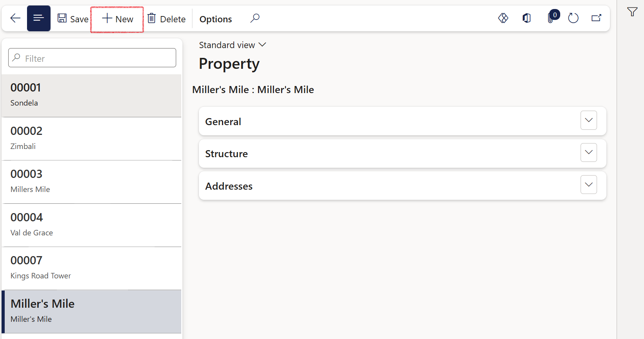Click the General section header title
Screen dimensions: 644x339
pos(223,122)
